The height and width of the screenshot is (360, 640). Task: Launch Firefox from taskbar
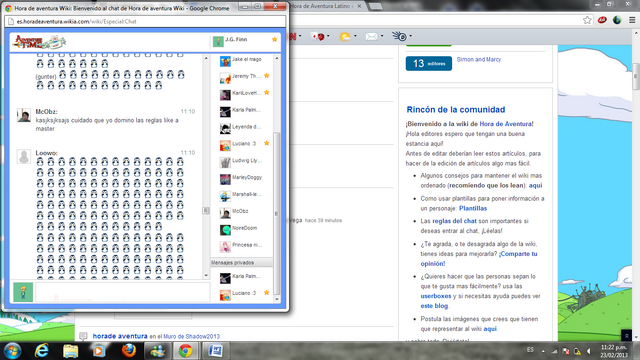(x=128, y=351)
